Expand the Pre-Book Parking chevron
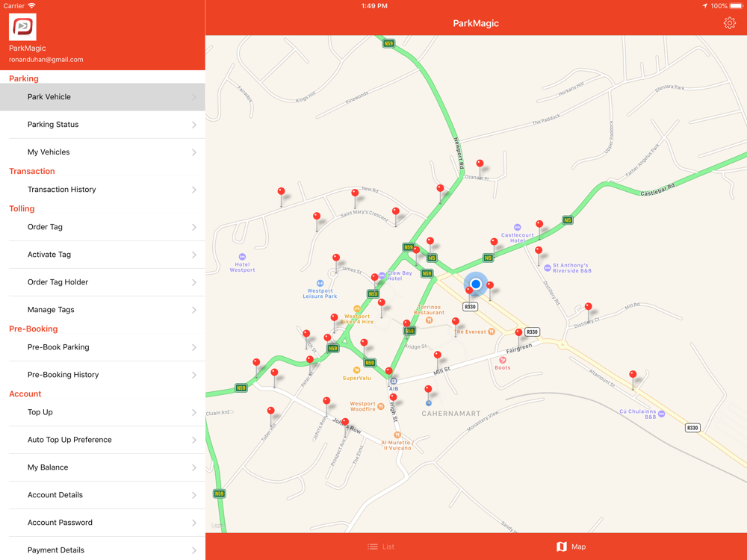The image size is (747, 560). [194, 347]
